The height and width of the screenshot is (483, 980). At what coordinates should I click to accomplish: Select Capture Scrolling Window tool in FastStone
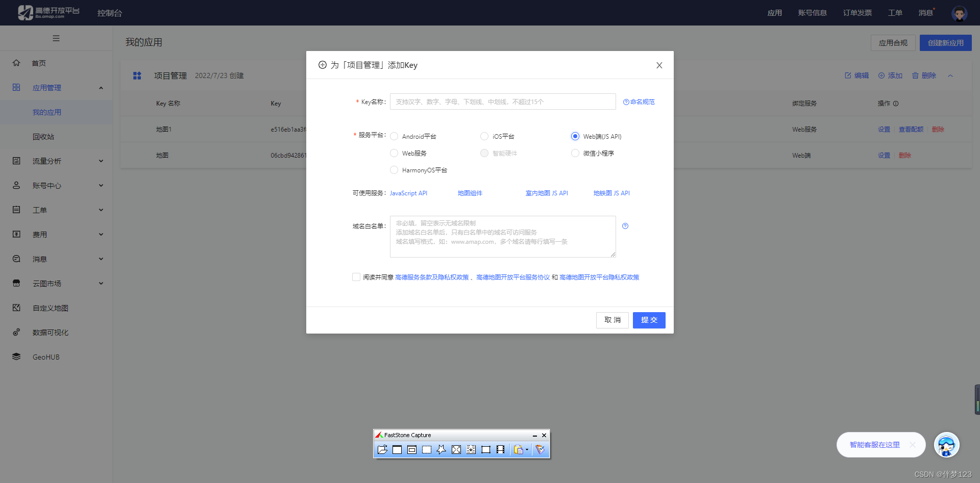(x=471, y=449)
